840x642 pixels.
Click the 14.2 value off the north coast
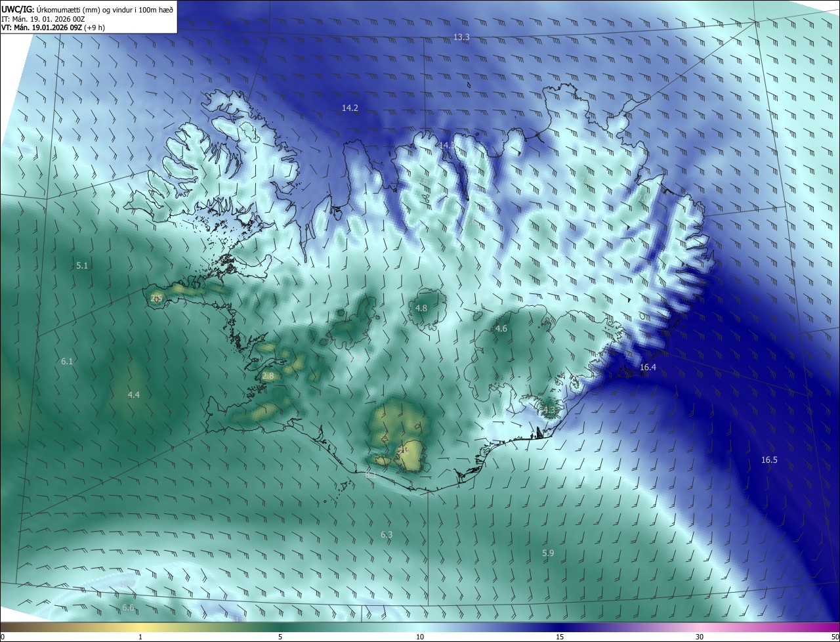click(350, 108)
